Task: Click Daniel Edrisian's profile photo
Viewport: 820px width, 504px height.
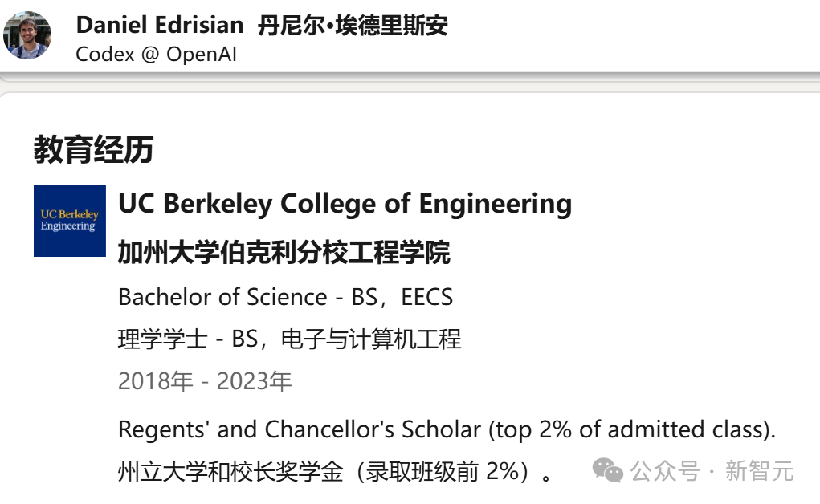Action: click(27, 35)
